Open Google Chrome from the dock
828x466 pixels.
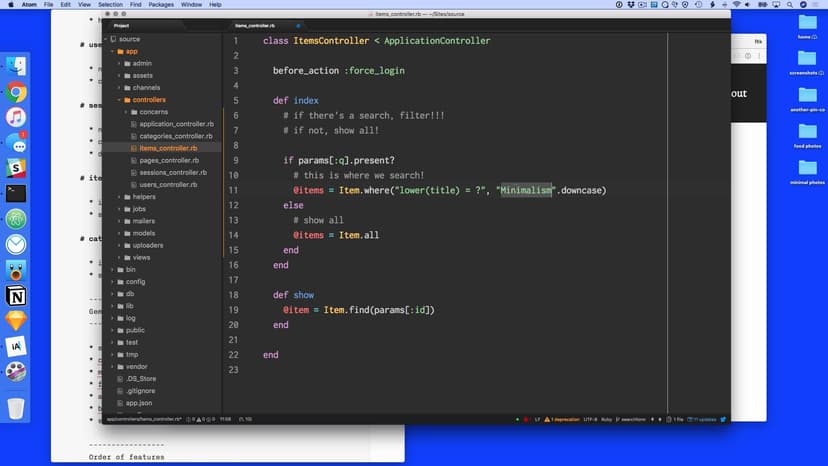coord(16,92)
